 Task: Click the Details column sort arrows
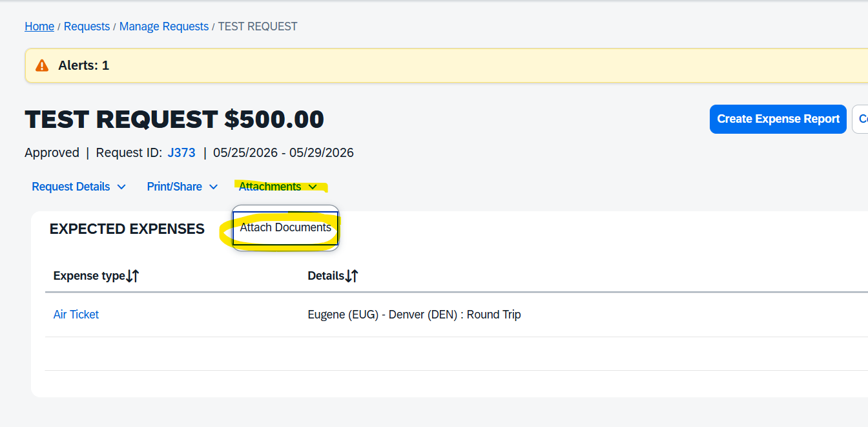[351, 276]
